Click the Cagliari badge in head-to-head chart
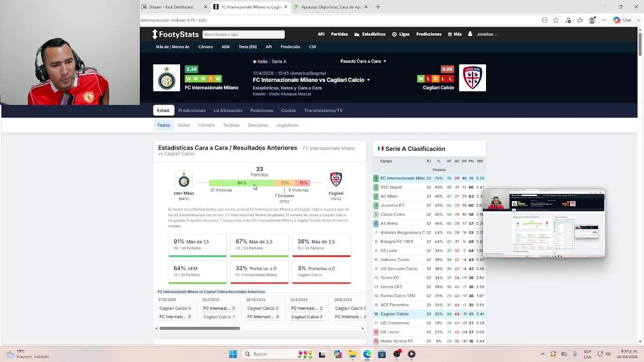 pyautogui.click(x=336, y=179)
